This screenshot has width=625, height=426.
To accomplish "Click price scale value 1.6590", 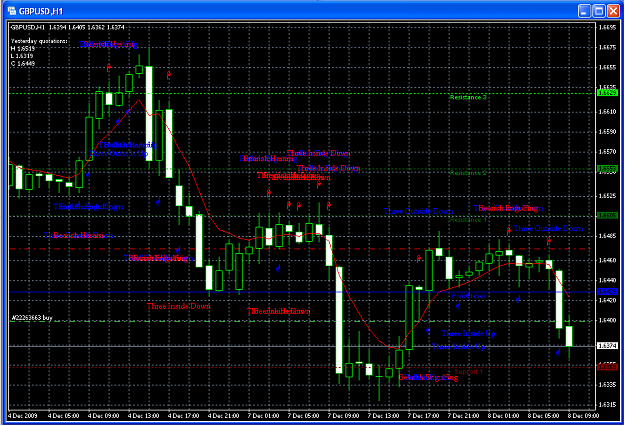I will (x=607, y=132).
